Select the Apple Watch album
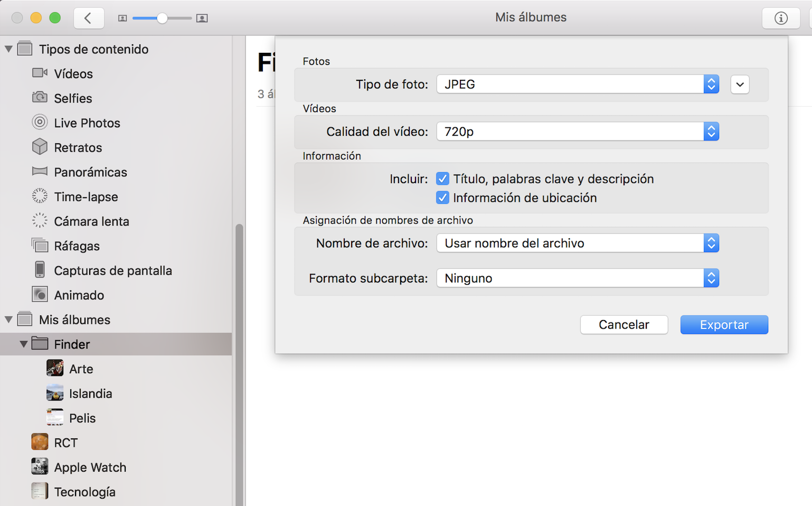Screen dimensions: 812x506 pos(90,467)
